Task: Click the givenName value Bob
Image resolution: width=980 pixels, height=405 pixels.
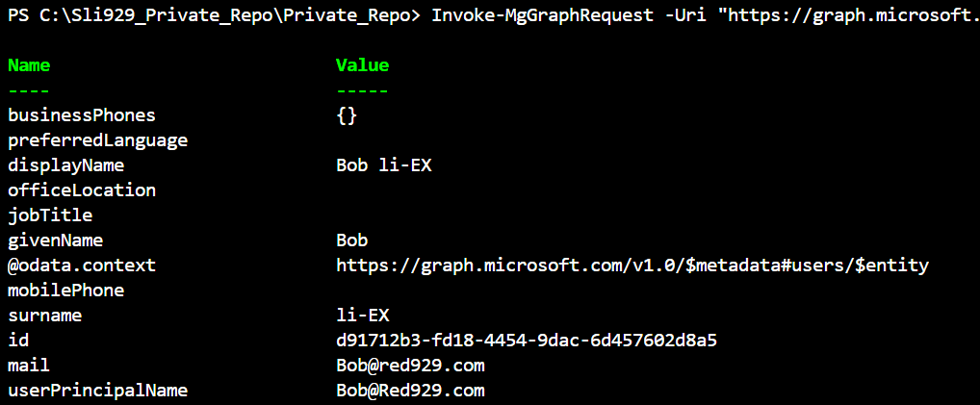Action: tap(352, 240)
